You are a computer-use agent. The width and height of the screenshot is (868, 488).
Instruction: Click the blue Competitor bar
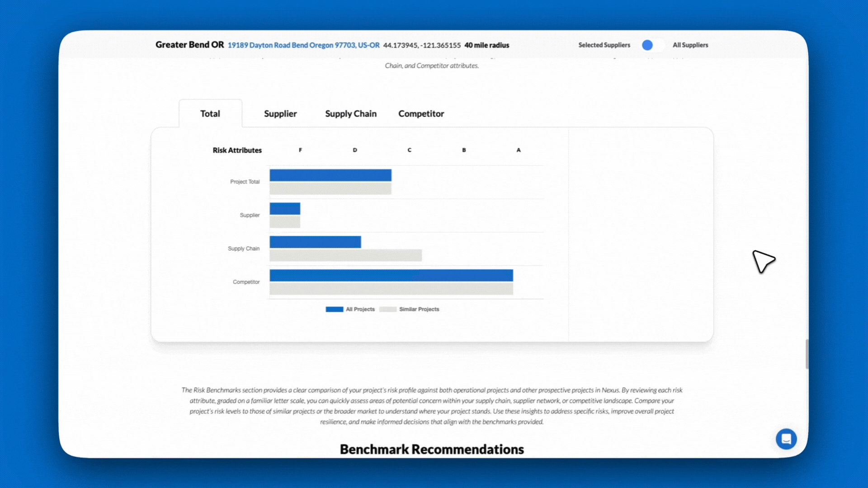pos(391,275)
